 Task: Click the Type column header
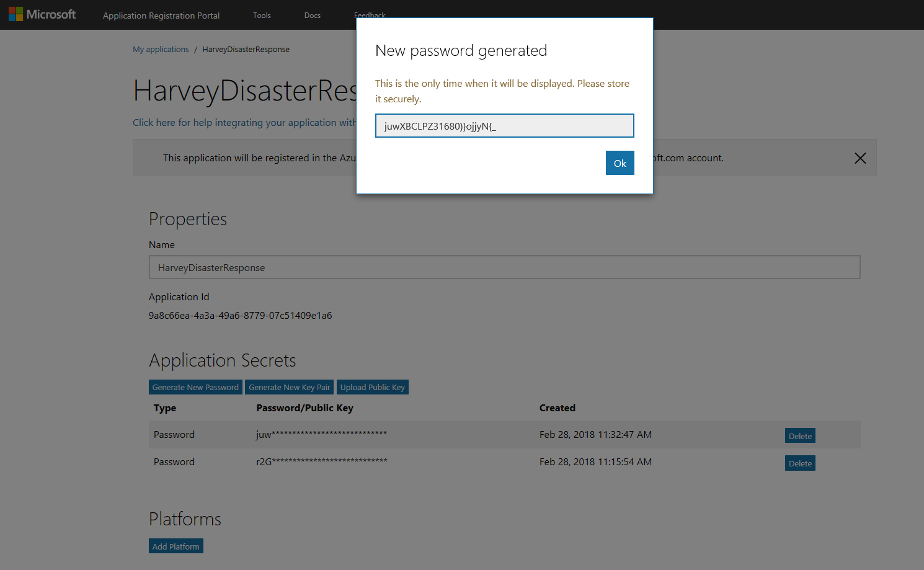point(165,407)
